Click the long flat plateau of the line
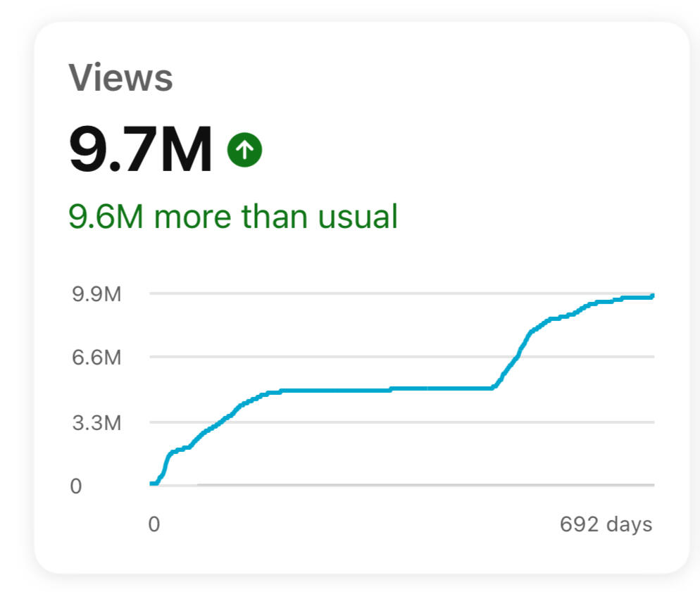The image size is (700, 592). point(387,389)
